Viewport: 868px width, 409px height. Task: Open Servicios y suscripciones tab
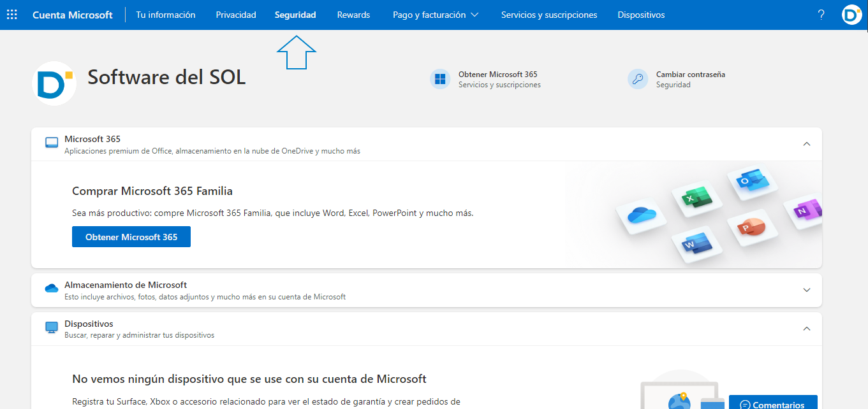coord(549,15)
